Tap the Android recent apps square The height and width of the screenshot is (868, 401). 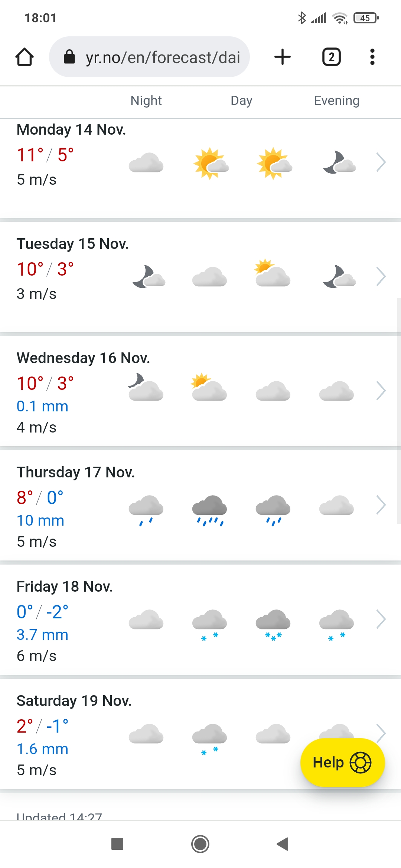(117, 844)
